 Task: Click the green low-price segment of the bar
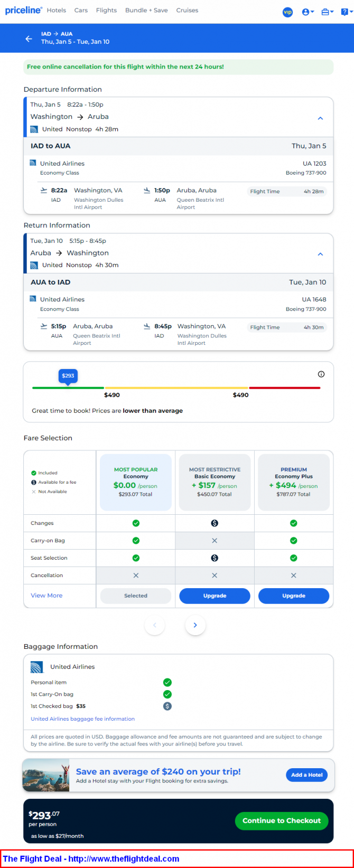tap(68, 388)
